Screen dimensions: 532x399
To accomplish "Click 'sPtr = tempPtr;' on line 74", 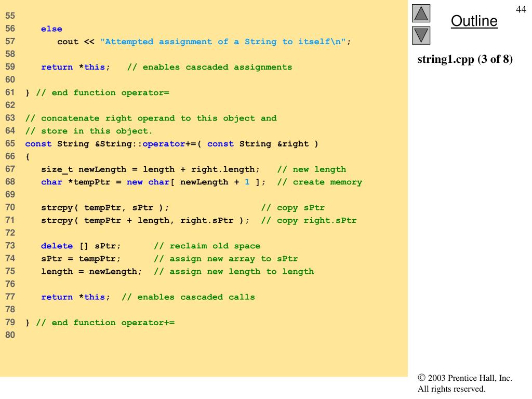I will (81, 259).
